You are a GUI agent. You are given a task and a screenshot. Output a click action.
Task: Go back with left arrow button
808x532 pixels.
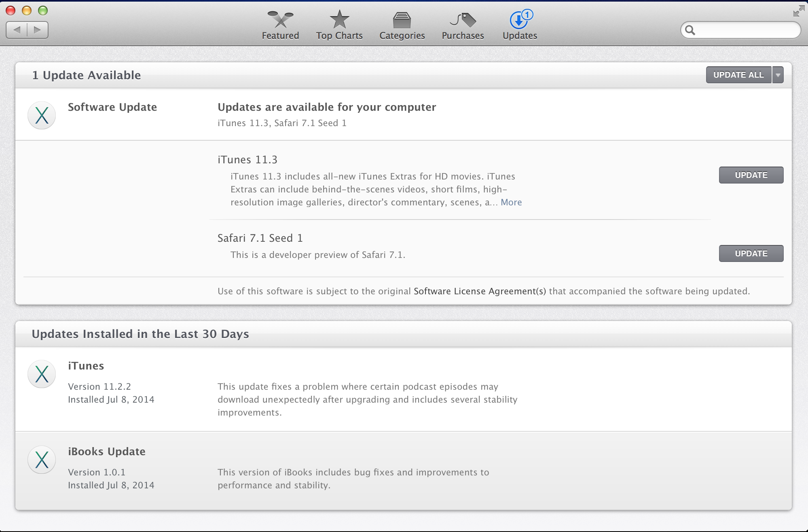point(17,30)
